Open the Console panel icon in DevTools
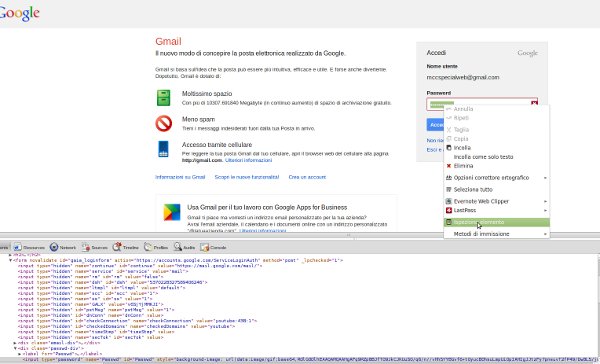Image resolution: width=600 pixels, height=364 pixels. coord(204,247)
